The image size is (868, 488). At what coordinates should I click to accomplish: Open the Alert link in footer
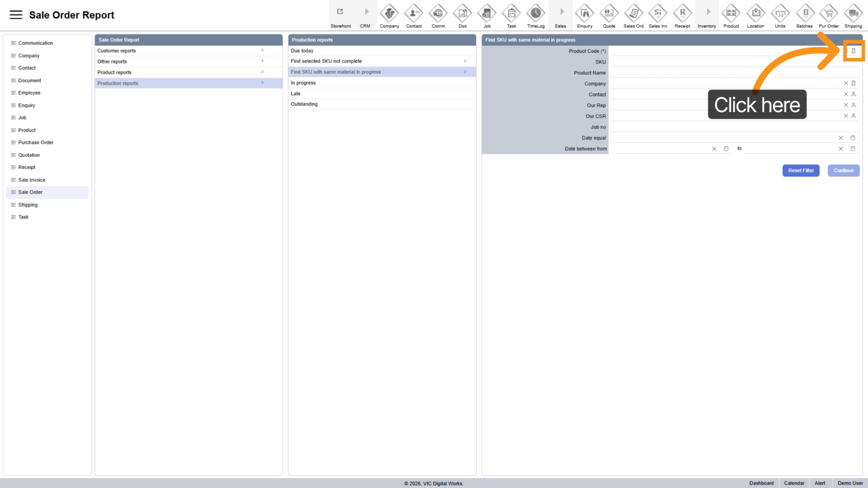pyautogui.click(x=820, y=483)
